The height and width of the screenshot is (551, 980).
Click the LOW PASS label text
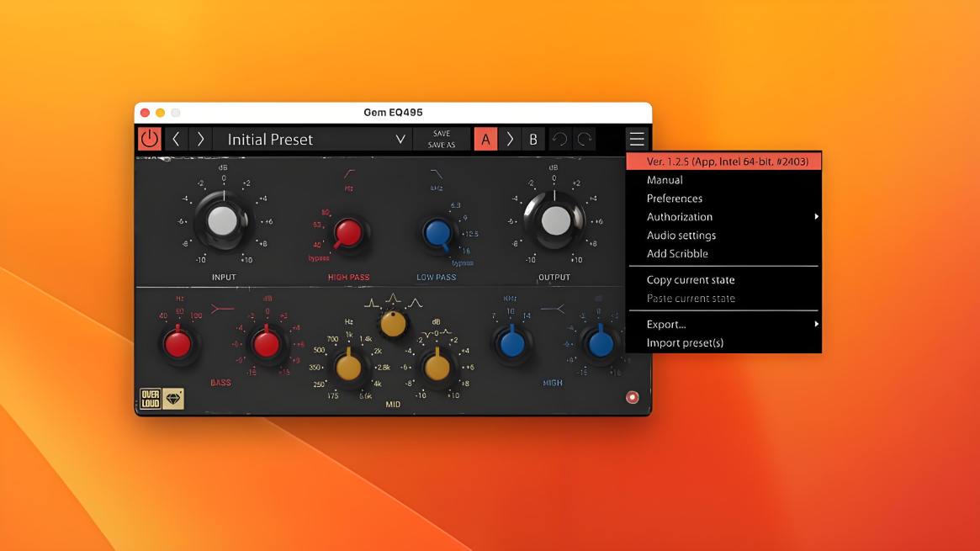(437, 278)
